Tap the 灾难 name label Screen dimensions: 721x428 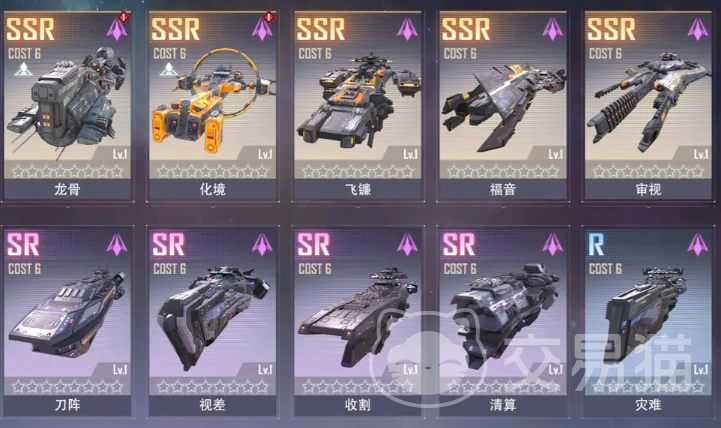[x=648, y=405]
